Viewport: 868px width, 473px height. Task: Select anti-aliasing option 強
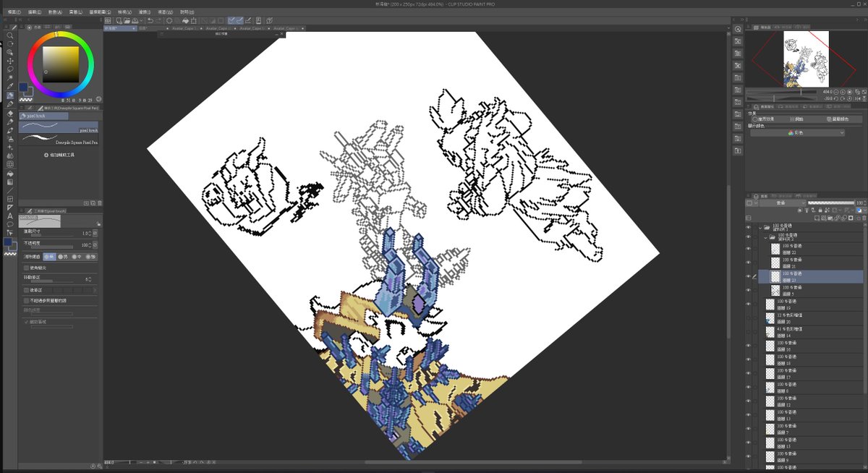click(x=90, y=257)
